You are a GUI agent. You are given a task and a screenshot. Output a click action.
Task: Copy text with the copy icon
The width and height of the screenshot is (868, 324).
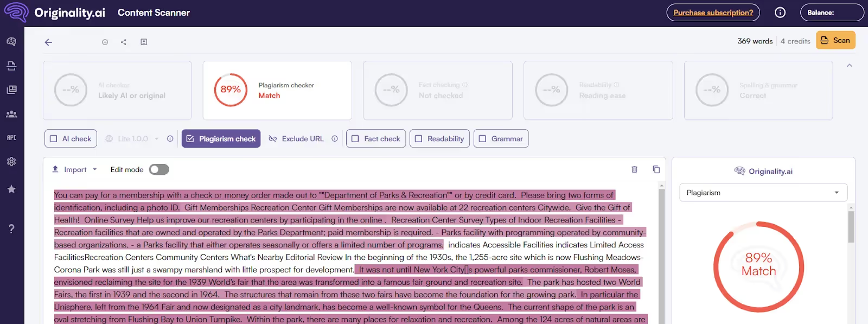[x=656, y=169]
